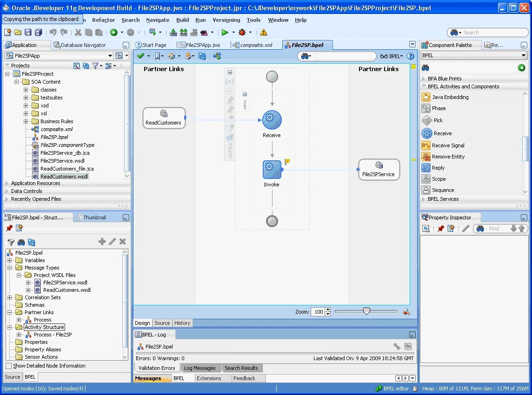Open the Extensions tab in log panel
This screenshot has width=532, height=395.
[209, 378]
